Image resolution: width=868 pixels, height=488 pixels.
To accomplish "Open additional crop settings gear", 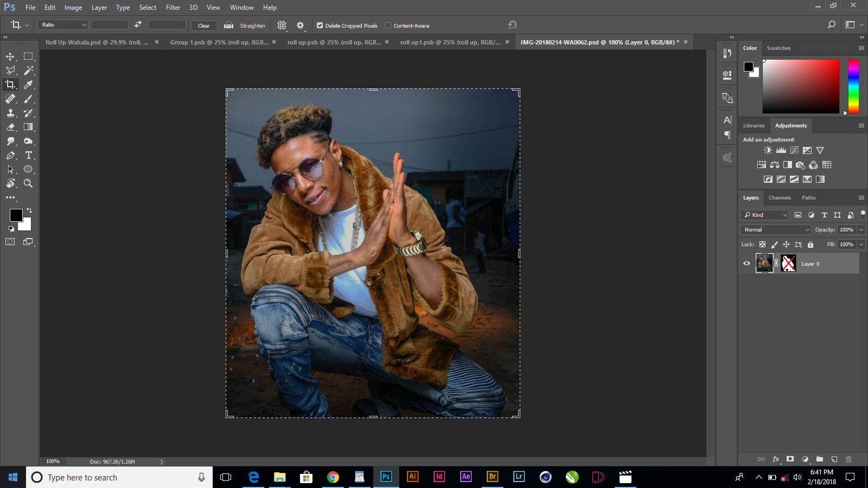I will coord(300,25).
